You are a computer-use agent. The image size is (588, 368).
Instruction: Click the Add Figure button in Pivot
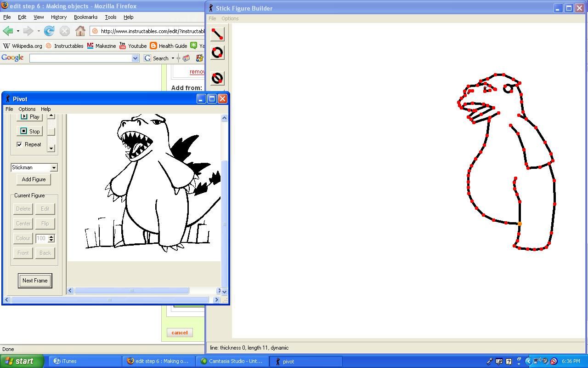[33, 179]
